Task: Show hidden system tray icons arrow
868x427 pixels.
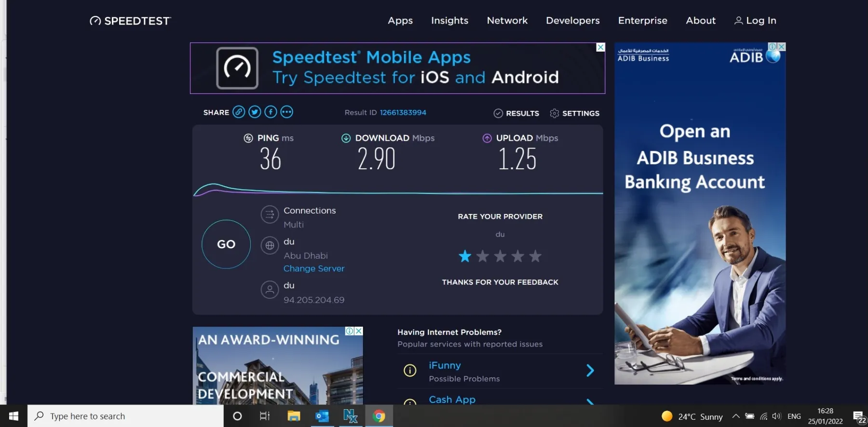Action: [735, 416]
